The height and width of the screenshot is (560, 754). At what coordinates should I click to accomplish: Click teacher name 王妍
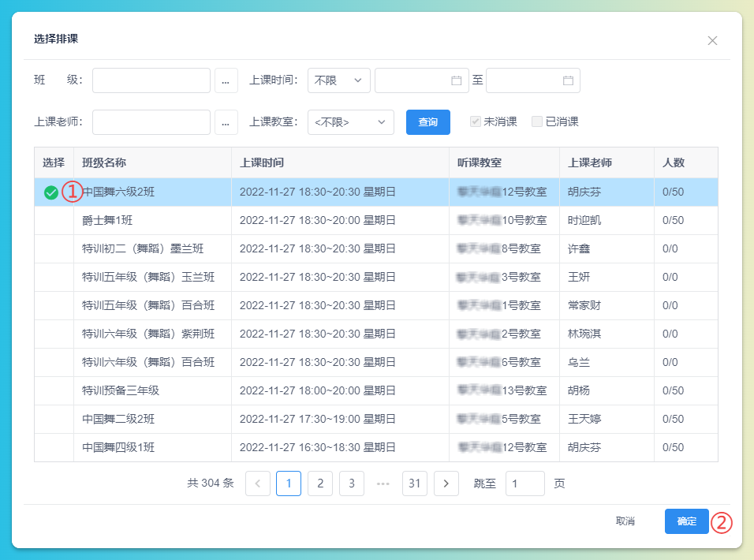pyautogui.click(x=578, y=278)
